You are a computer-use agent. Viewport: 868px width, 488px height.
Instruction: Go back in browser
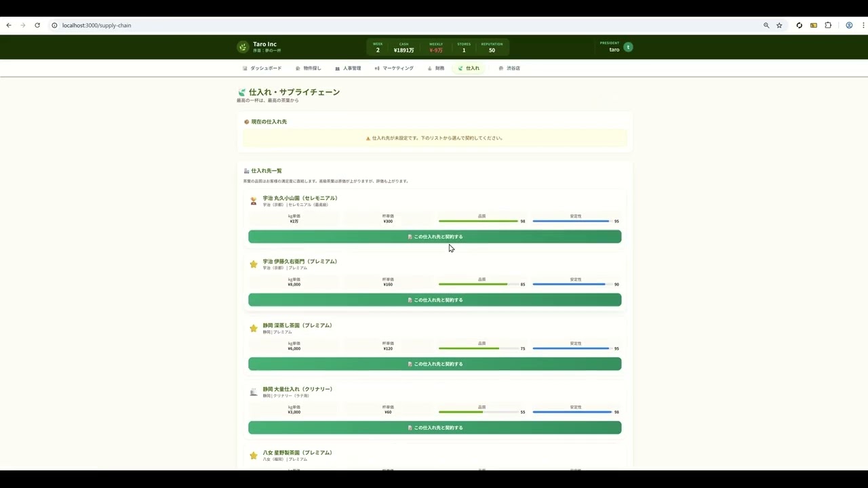(x=9, y=25)
